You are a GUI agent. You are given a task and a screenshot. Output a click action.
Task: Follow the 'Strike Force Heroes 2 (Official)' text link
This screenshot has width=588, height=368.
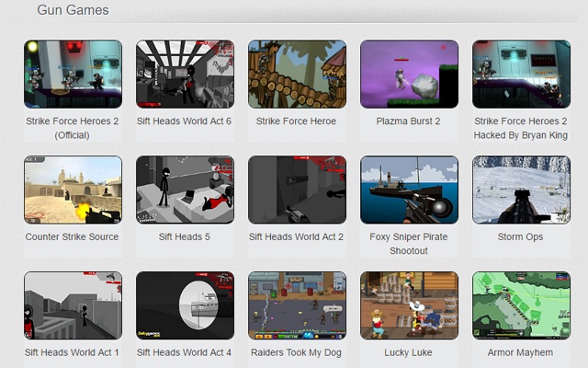click(x=73, y=128)
